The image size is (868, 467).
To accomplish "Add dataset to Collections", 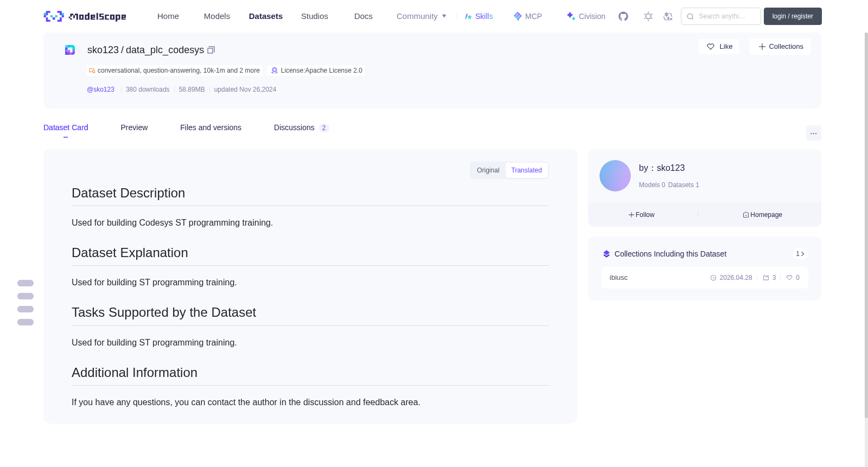I will [780, 47].
